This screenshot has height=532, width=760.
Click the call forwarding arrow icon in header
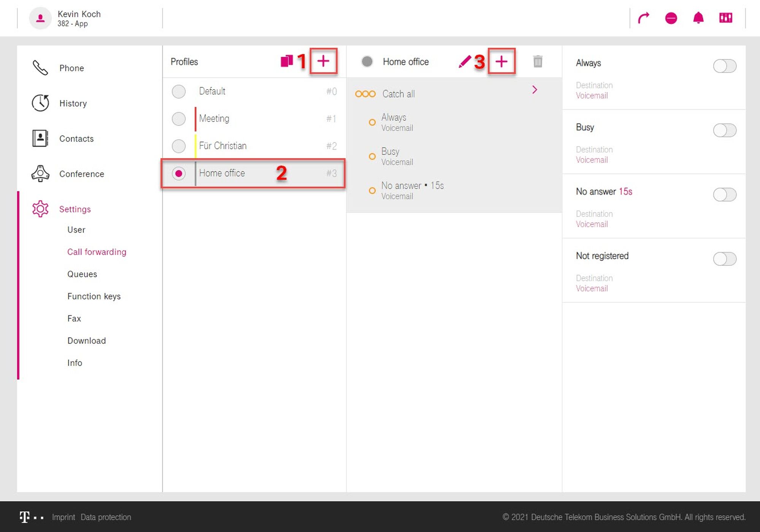pos(643,18)
